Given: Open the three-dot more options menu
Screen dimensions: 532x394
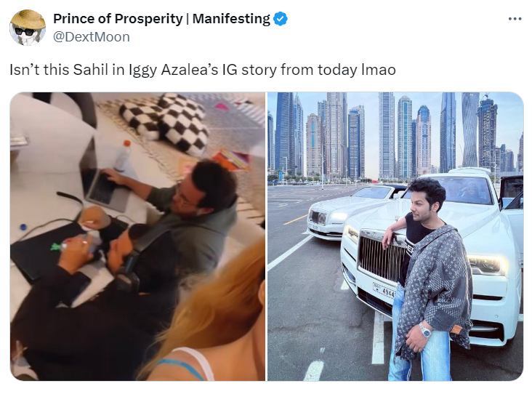Looking at the screenshot, I should (515, 19).
